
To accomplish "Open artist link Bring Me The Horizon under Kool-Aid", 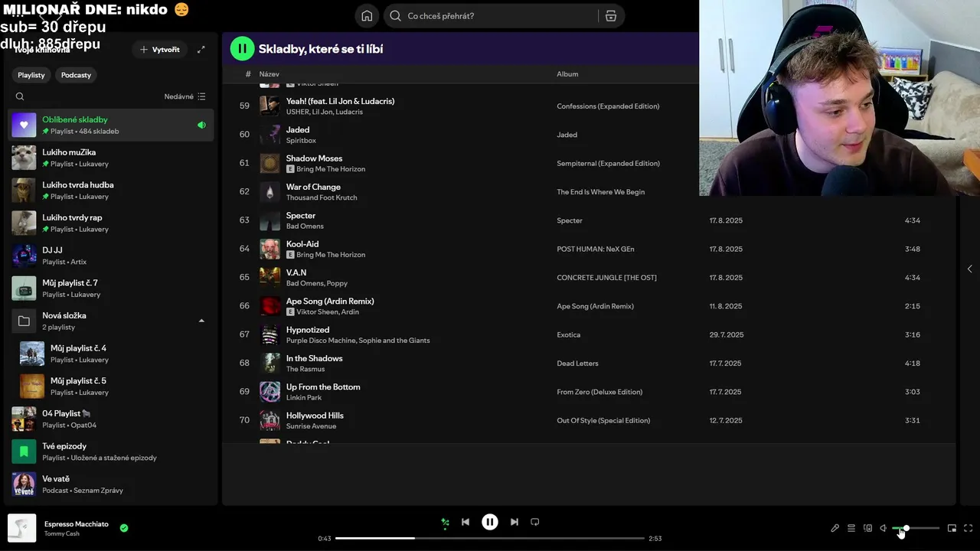I will point(331,255).
